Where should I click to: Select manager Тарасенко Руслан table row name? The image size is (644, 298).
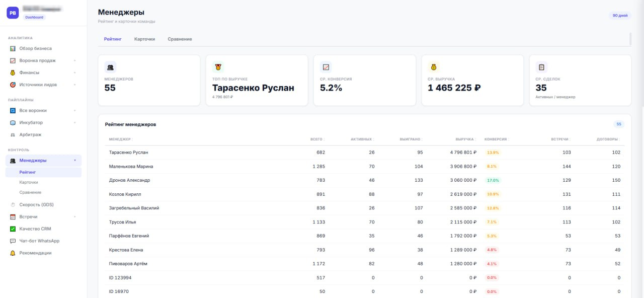(128, 152)
